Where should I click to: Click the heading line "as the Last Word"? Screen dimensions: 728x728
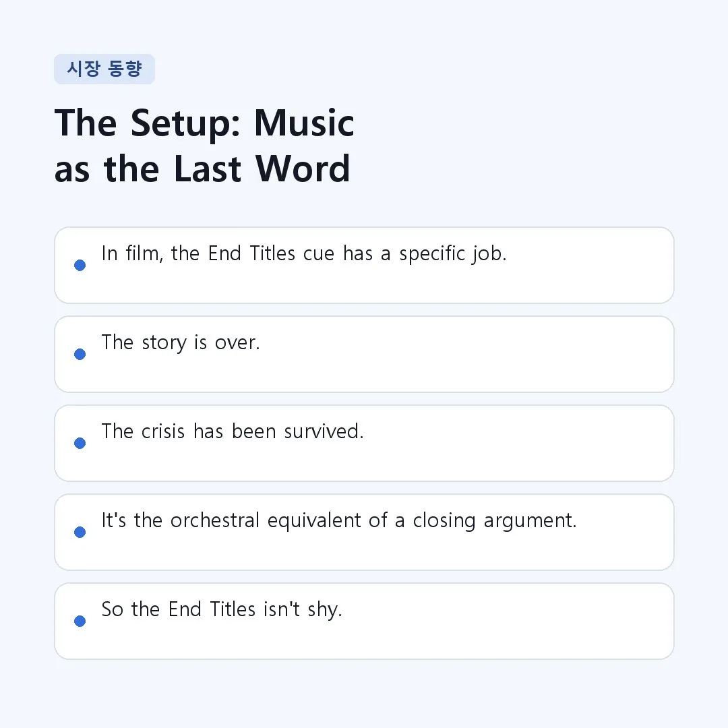(x=202, y=169)
